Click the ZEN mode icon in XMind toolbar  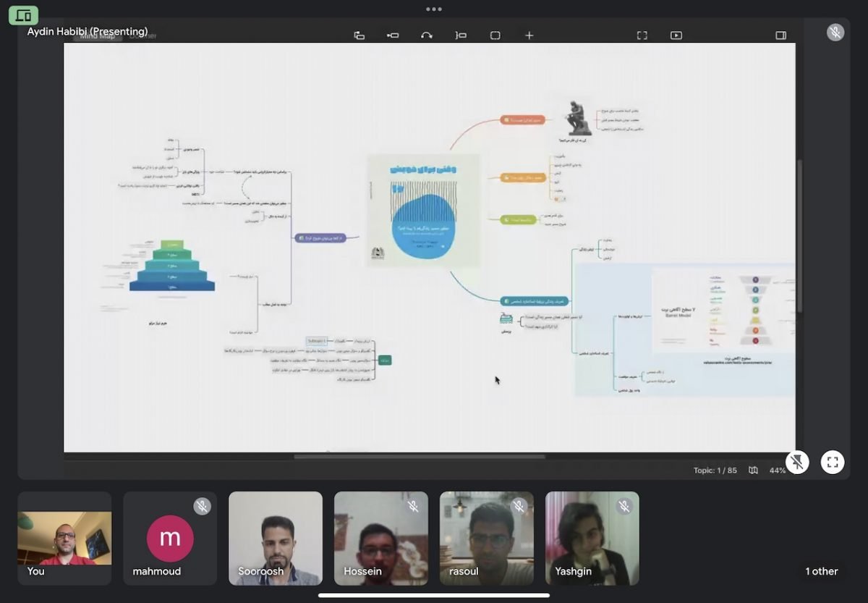click(642, 35)
